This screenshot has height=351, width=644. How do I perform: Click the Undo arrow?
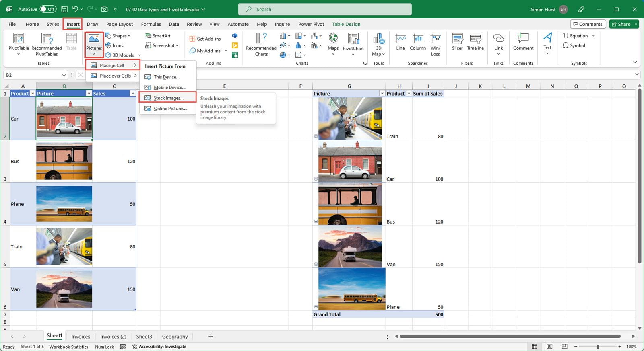click(x=75, y=9)
